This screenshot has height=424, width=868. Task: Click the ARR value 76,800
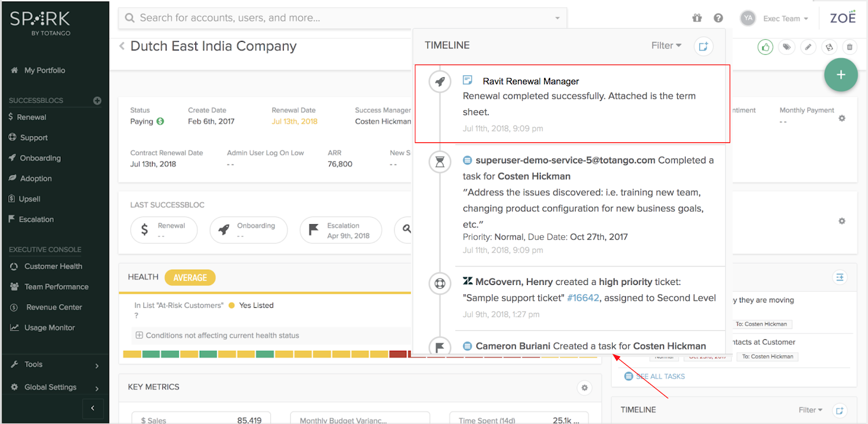340,164
